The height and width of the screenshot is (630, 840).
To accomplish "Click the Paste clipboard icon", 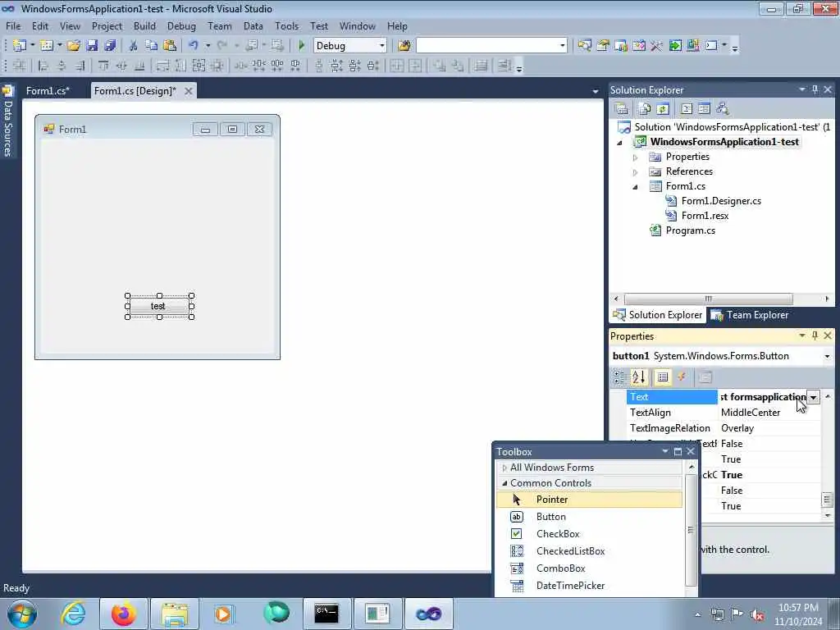I will point(169,46).
